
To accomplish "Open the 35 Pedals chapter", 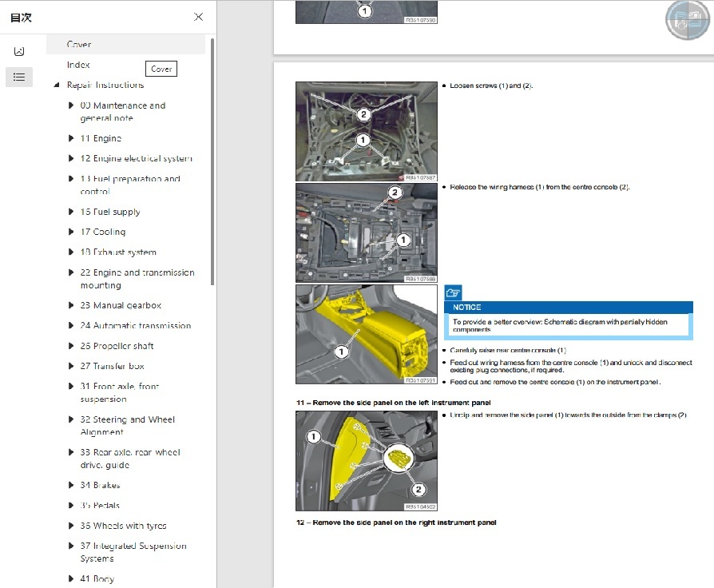I will tap(100, 506).
